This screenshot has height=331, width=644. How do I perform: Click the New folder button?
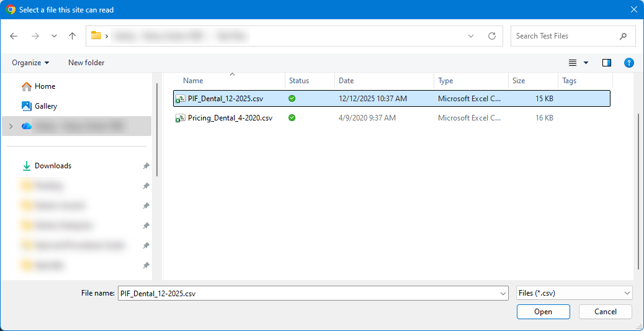click(86, 63)
